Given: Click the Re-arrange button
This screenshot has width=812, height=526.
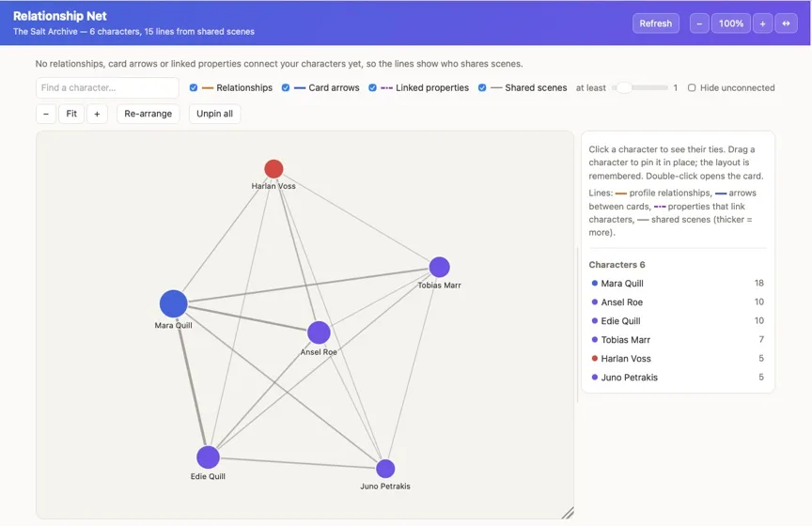Looking at the screenshot, I should 148,114.
